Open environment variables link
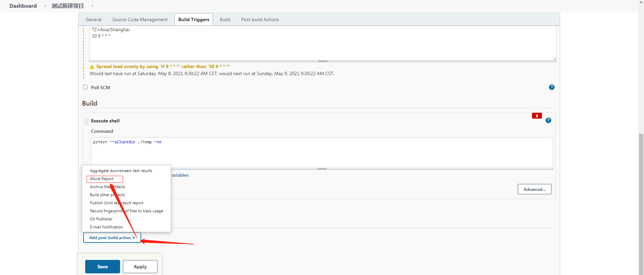The image size is (644, 275). (180, 175)
